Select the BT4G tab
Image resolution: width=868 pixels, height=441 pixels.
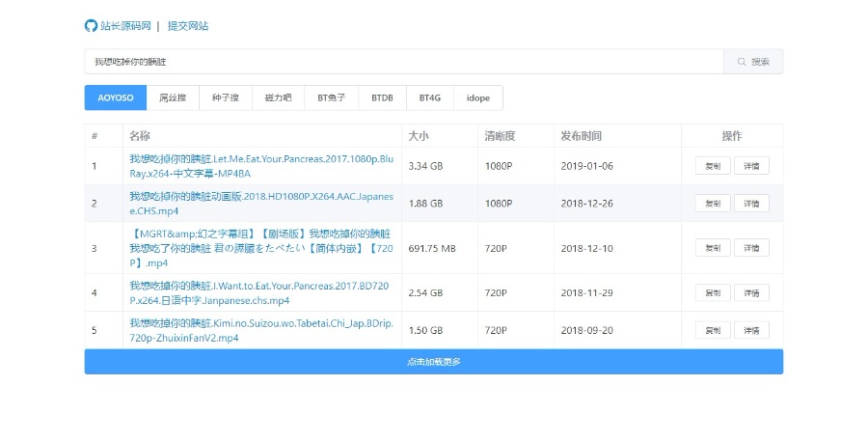(429, 97)
